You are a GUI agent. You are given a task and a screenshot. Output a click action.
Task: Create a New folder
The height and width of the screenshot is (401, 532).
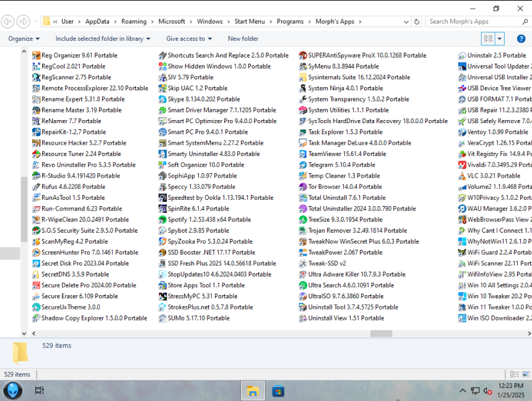(243, 38)
